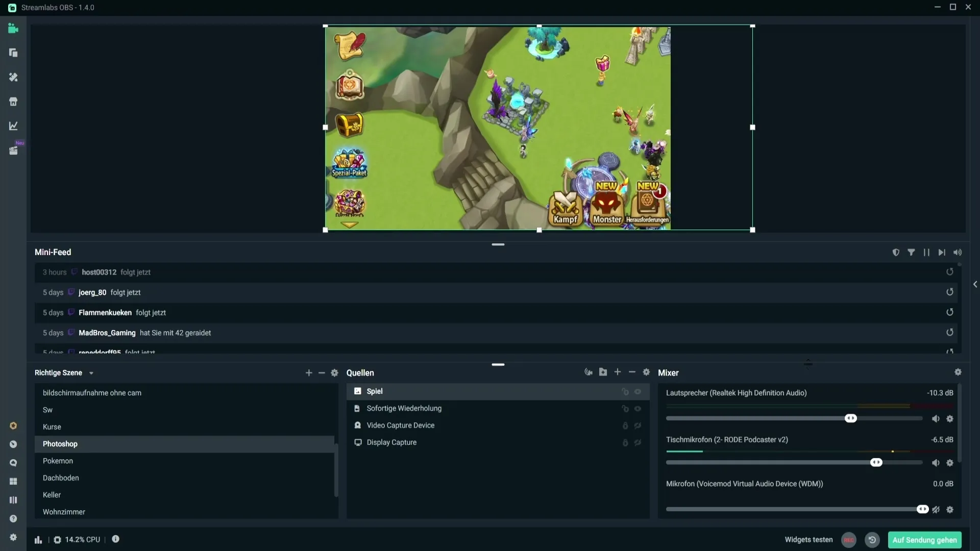Image resolution: width=980 pixels, height=551 pixels.
Task: Click the Mini-Feed filter funnel icon
Action: click(x=911, y=253)
